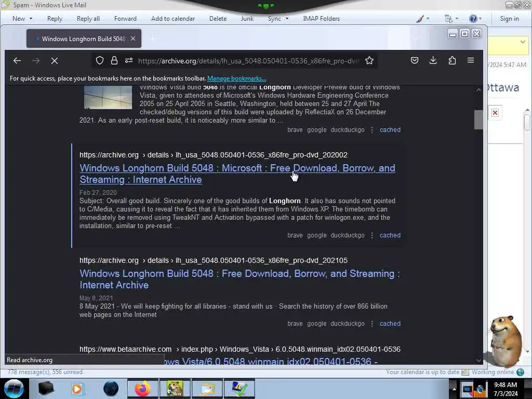Click Add to calendar in Live Mail

[x=173, y=19]
